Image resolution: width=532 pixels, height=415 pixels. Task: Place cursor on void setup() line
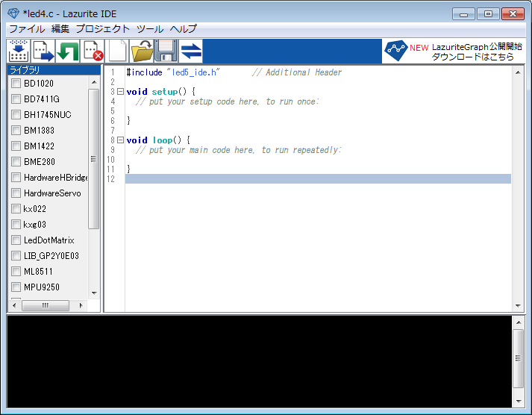[x=161, y=92]
